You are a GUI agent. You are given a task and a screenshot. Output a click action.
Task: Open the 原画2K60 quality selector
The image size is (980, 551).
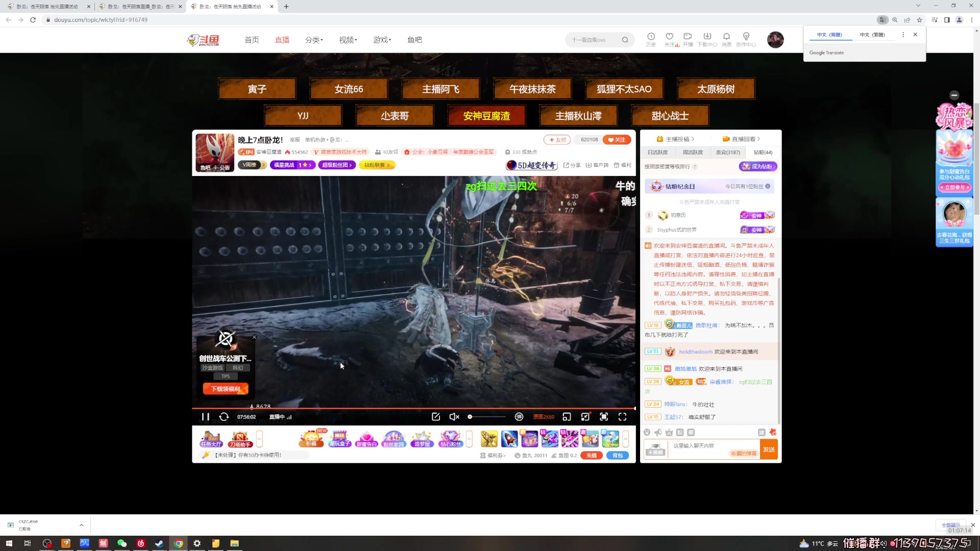(x=544, y=417)
